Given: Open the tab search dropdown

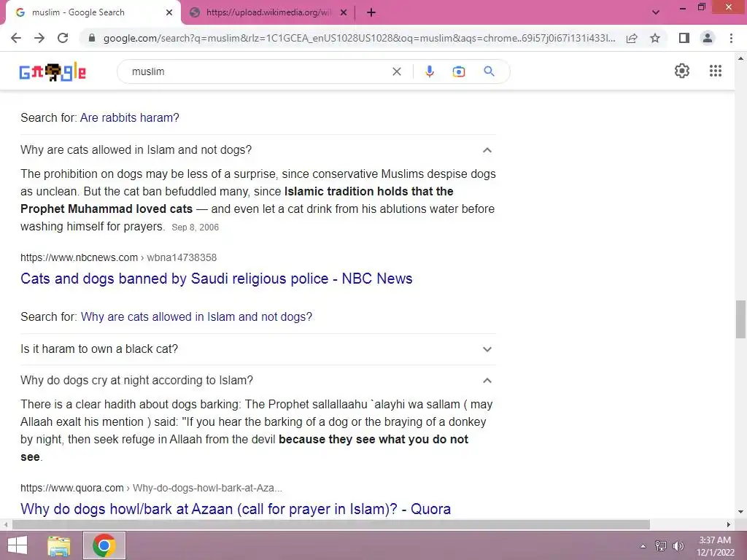Looking at the screenshot, I should click(656, 12).
